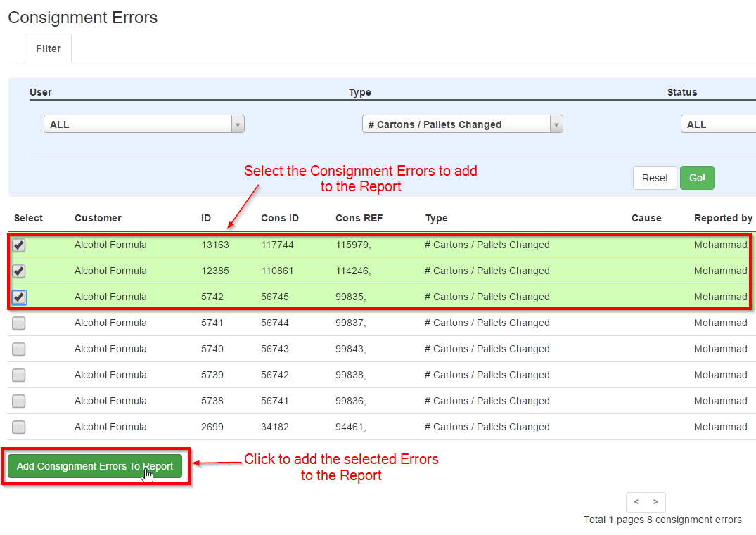Open the User dropdown showing ALL
The height and width of the screenshot is (535, 756).
(143, 124)
